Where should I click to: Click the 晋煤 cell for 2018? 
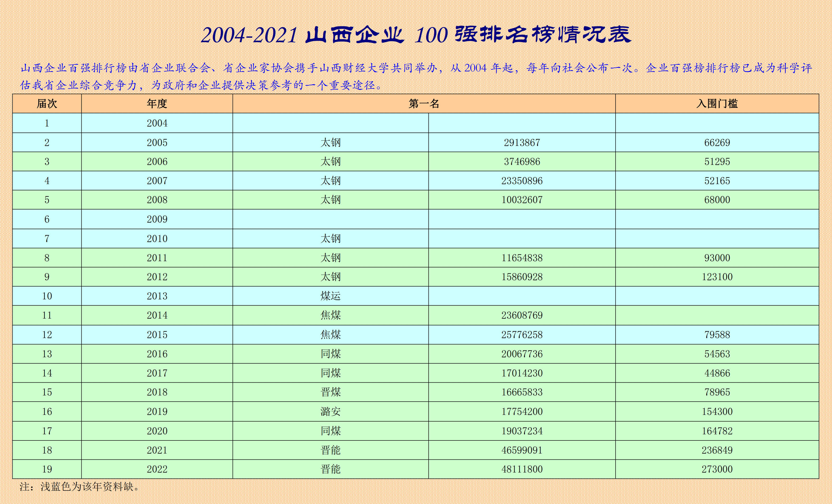pos(330,392)
